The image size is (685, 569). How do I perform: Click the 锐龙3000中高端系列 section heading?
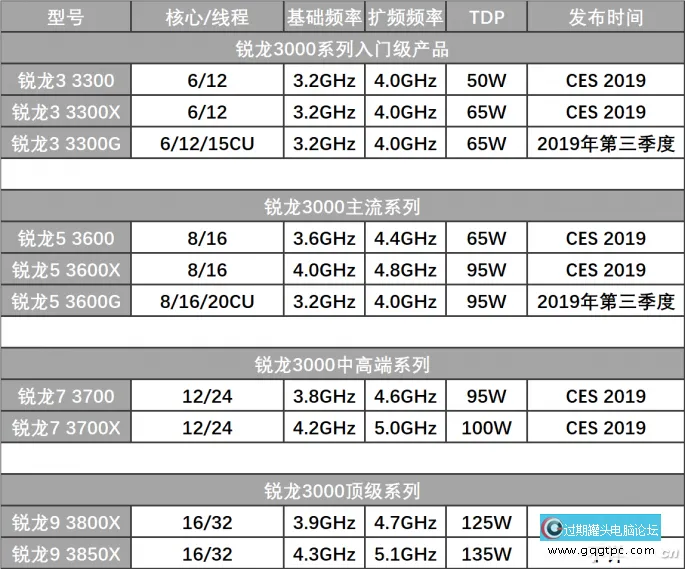pyautogui.click(x=342, y=365)
